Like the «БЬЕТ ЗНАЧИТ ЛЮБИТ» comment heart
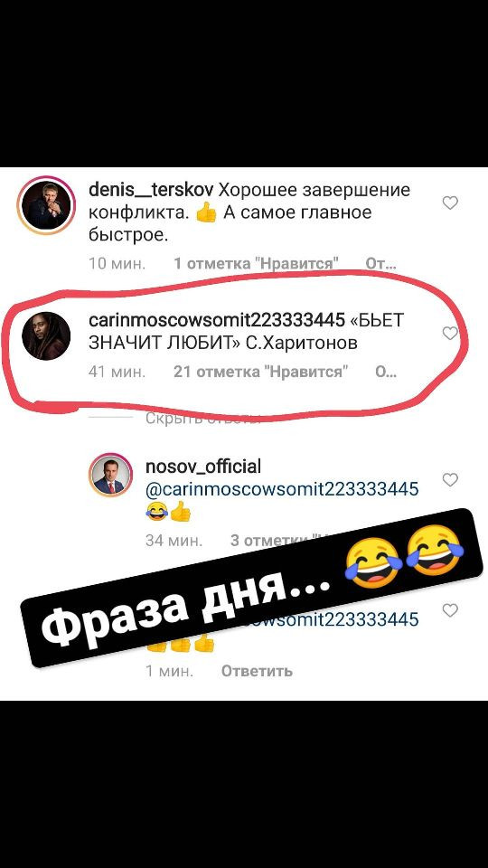The height and width of the screenshot is (868, 488). click(450, 333)
